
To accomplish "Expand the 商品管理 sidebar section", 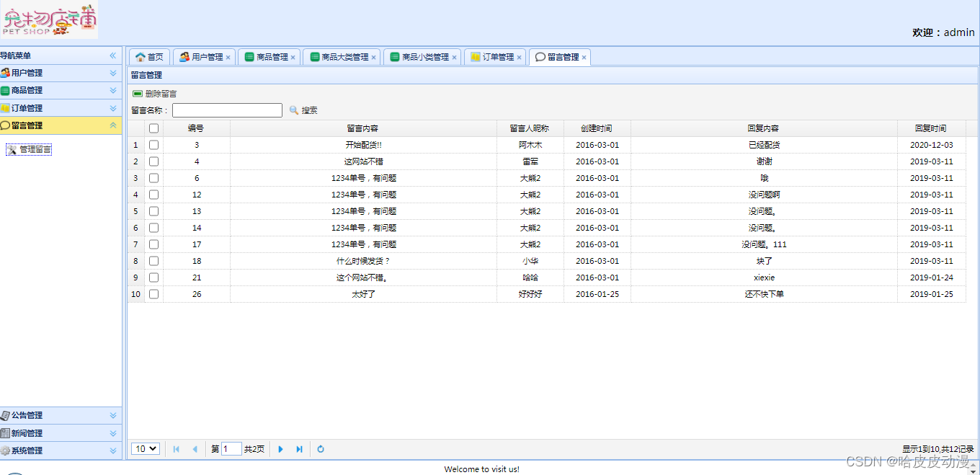I will click(x=113, y=90).
